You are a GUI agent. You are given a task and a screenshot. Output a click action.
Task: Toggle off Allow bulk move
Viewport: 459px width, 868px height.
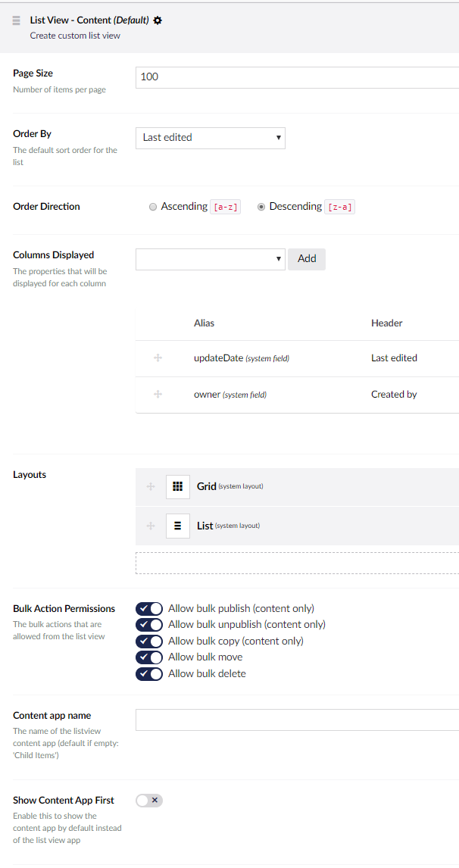tap(148, 657)
